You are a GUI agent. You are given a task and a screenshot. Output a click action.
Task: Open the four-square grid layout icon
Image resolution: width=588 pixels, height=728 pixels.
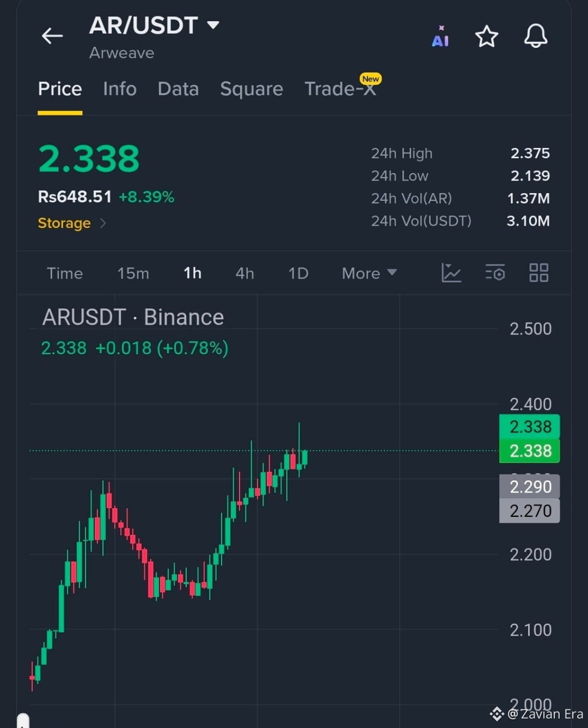[x=539, y=273]
